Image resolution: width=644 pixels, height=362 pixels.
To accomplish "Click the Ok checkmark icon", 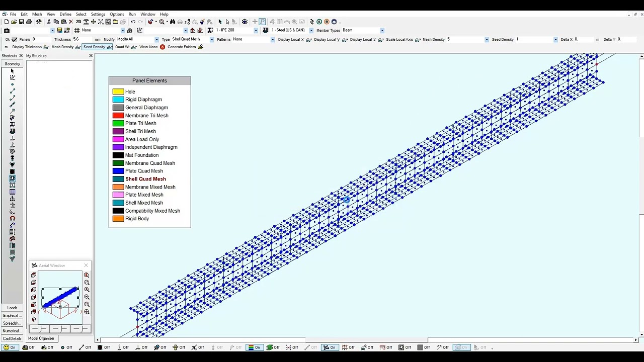I will pos(15,39).
